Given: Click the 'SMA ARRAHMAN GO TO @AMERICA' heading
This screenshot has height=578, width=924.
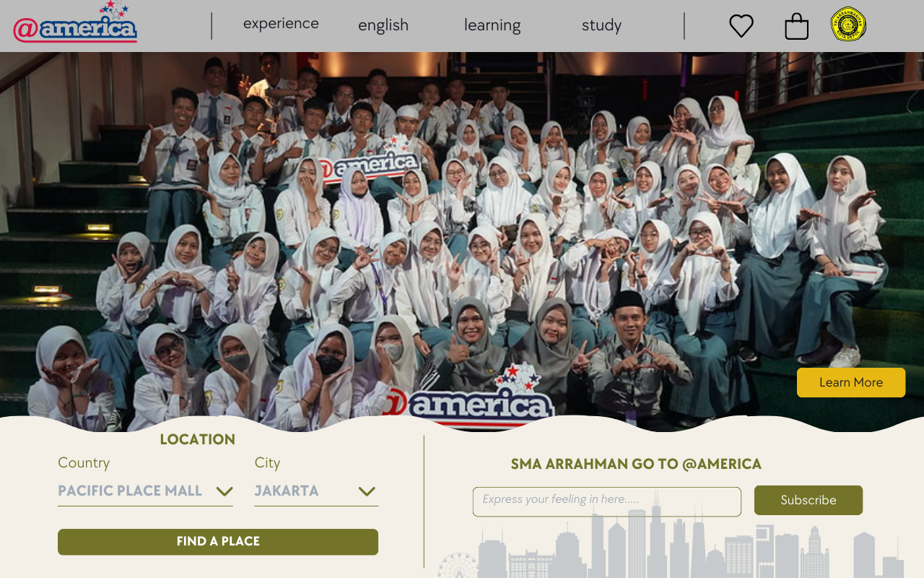Looking at the screenshot, I should [x=636, y=464].
